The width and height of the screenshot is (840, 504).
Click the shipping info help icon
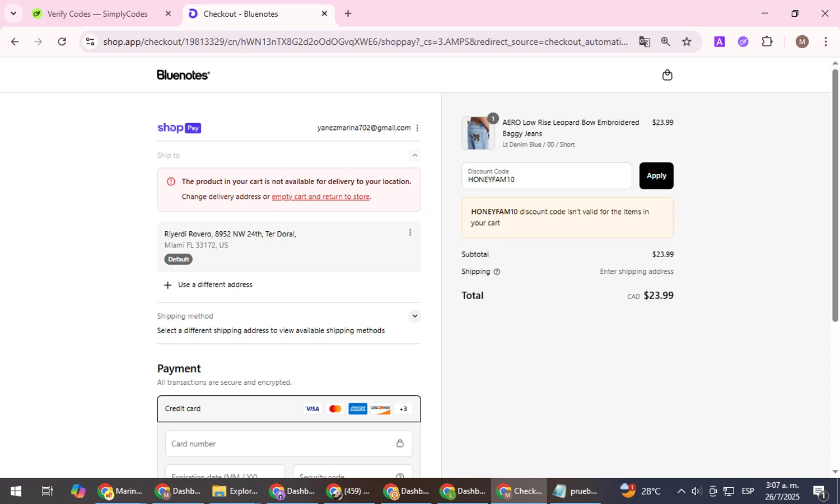coord(497,272)
